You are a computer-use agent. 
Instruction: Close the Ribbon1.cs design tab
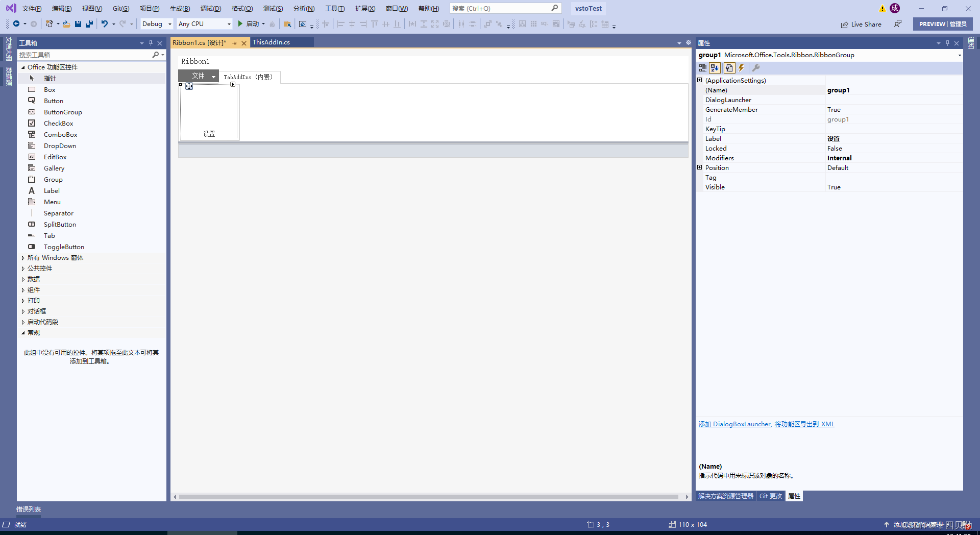pyautogui.click(x=244, y=43)
